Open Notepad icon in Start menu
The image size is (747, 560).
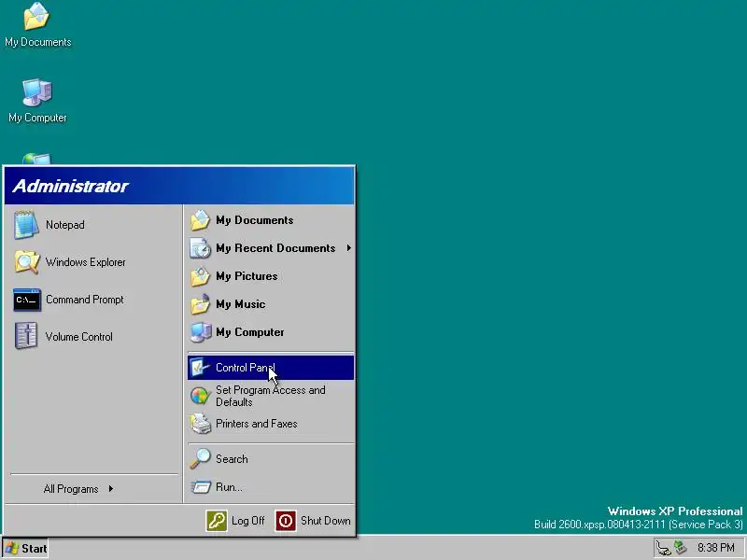point(26,224)
